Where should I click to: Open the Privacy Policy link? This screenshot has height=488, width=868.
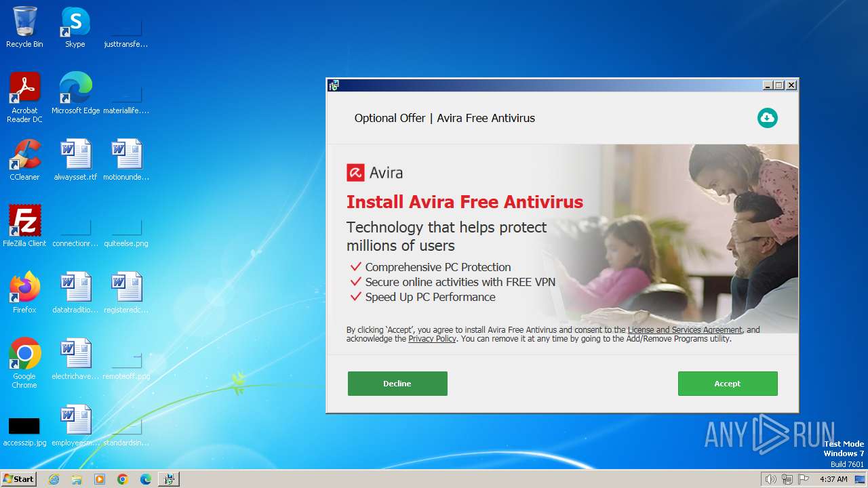pyautogui.click(x=432, y=339)
